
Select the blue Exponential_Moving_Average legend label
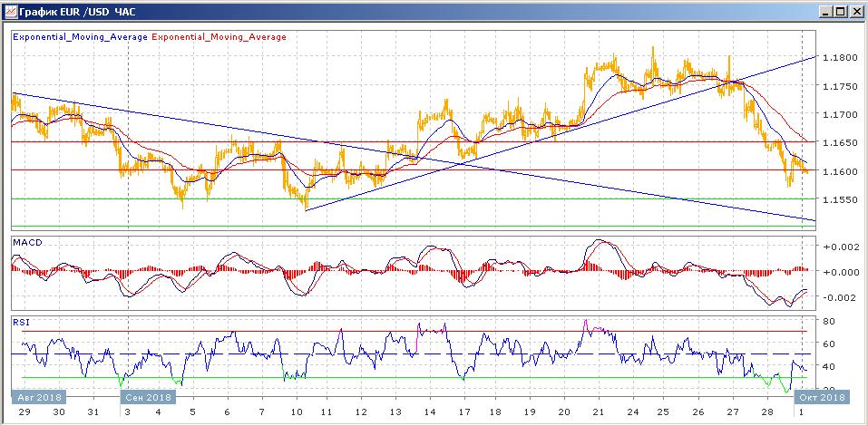pos(80,37)
